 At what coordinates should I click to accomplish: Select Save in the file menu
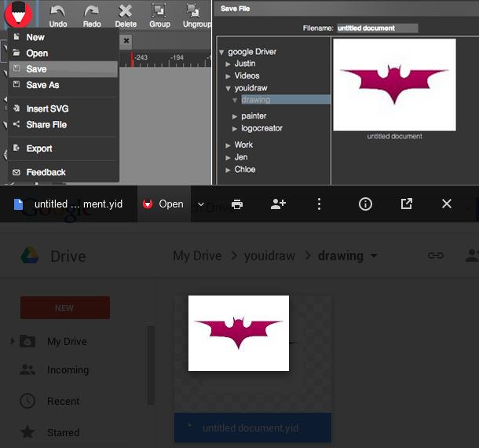(x=64, y=69)
